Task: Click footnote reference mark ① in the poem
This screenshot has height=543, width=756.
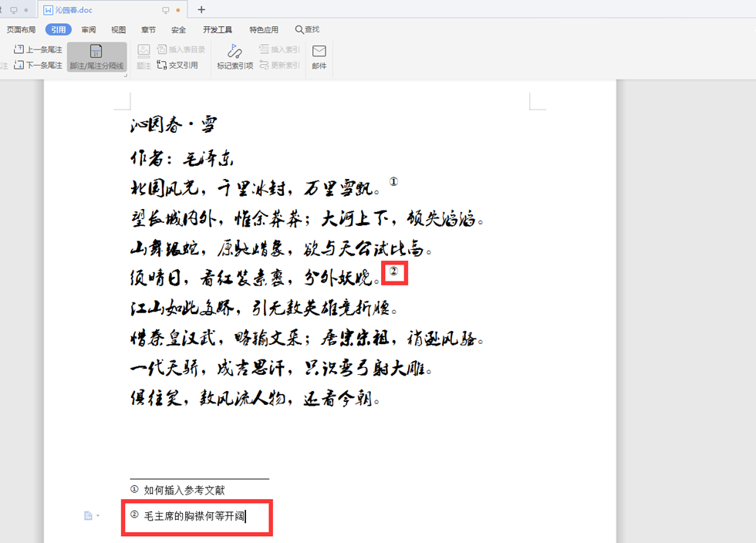Action: [393, 182]
